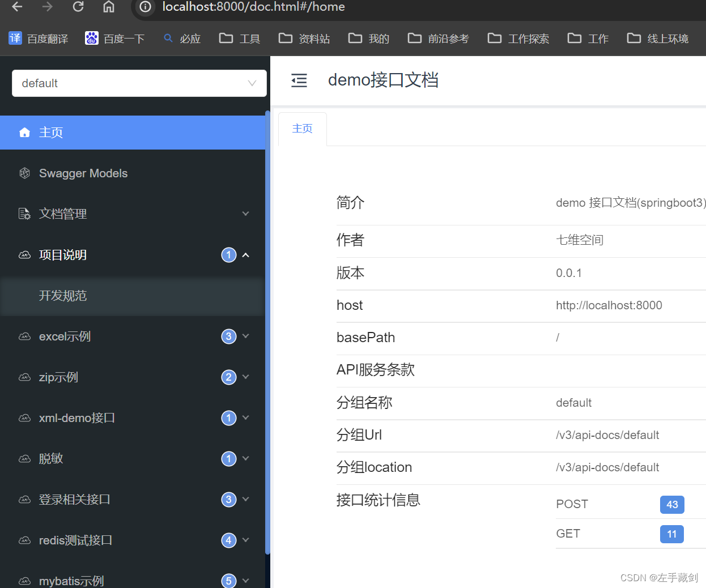Click the document icon beside 文档管理
This screenshot has height=588, width=706.
[24, 214]
